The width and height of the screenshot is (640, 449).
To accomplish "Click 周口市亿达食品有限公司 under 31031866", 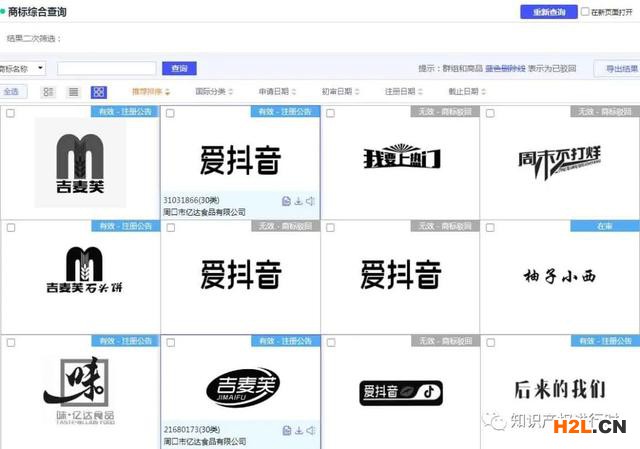I will 204,212.
